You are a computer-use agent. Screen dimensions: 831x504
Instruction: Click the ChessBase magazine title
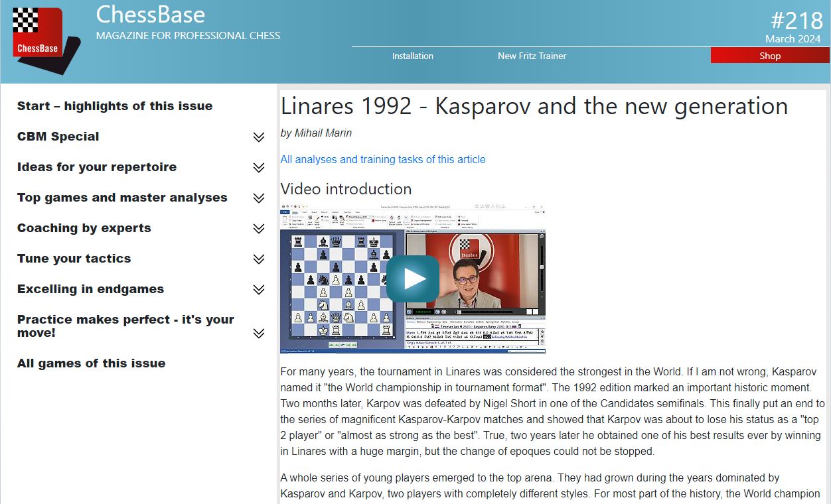click(151, 14)
